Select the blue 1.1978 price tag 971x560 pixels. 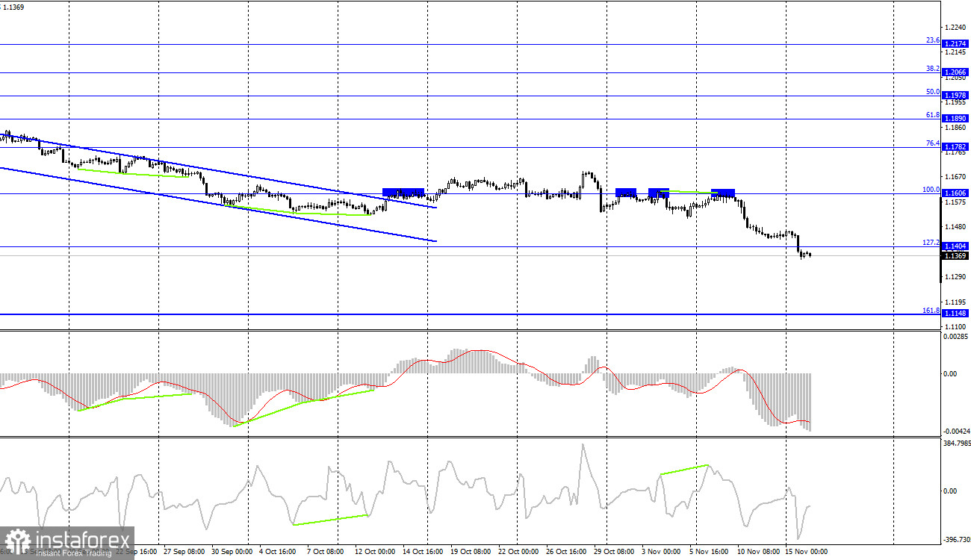pos(956,96)
